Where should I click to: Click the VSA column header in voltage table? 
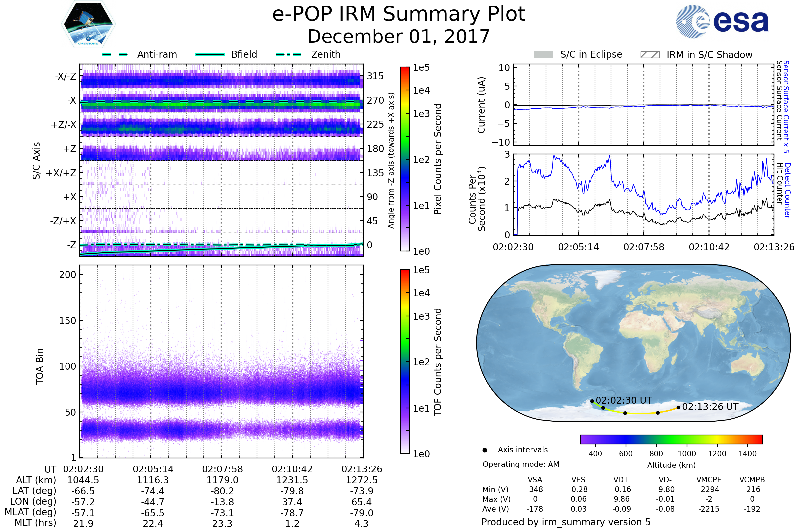pos(535,480)
